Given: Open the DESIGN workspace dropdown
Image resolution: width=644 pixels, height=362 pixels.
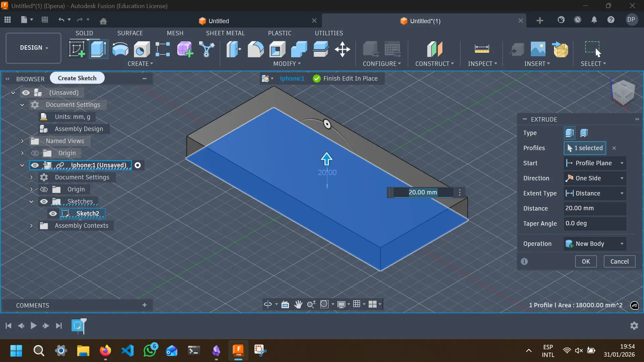Looking at the screenshot, I should pos(34,48).
